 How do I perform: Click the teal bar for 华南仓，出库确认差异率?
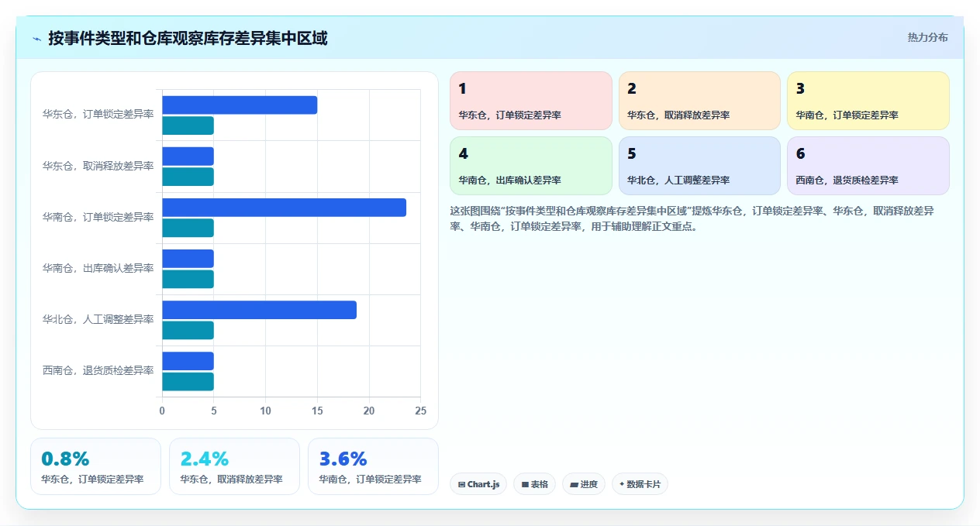pos(188,279)
